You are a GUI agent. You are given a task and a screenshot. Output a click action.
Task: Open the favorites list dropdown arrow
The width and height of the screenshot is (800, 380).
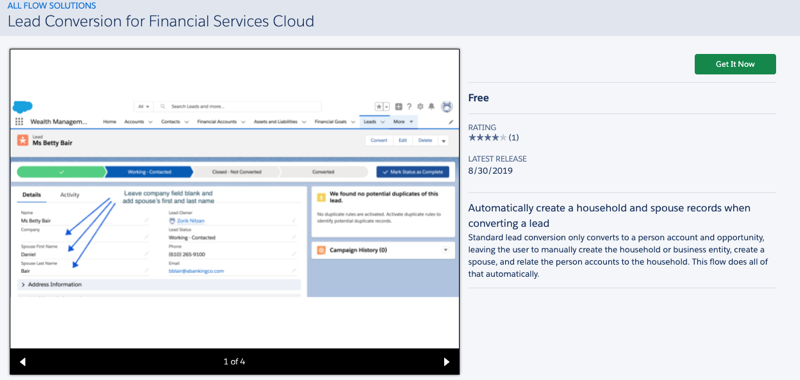point(386,107)
